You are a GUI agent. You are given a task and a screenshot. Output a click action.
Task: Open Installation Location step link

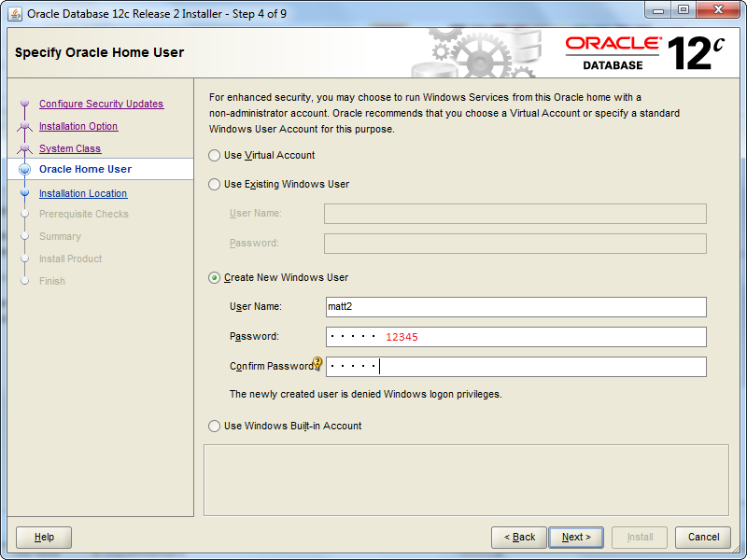(x=83, y=194)
